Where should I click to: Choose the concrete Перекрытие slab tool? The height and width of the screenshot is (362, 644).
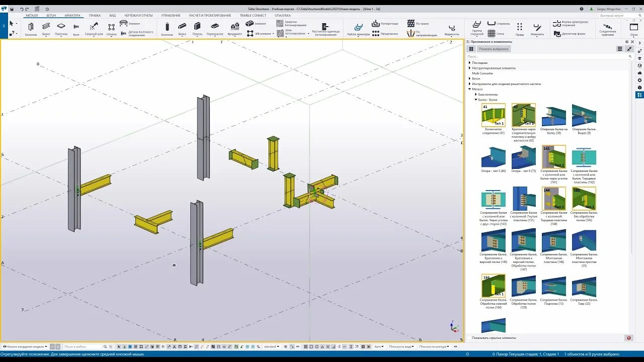pos(215,29)
